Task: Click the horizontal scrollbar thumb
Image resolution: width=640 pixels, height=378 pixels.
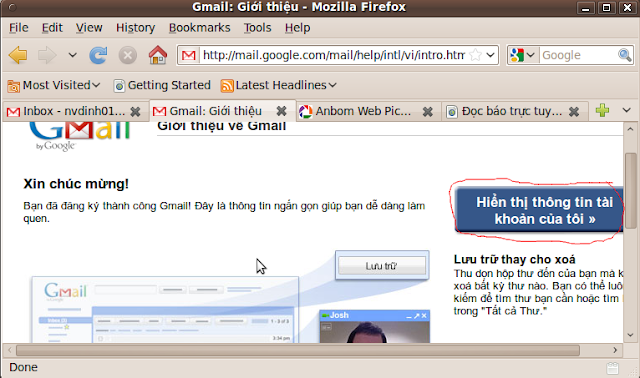Action: tap(298, 350)
